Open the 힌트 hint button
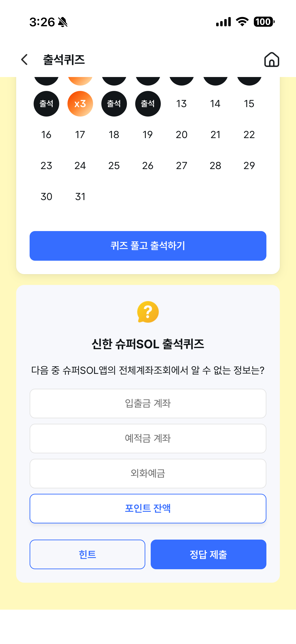 (87, 554)
